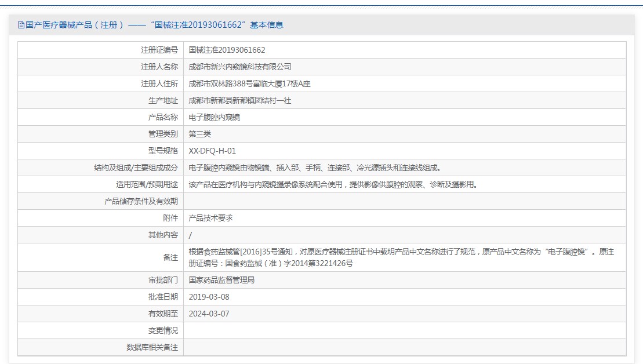The width and height of the screenshot is (643, 364).
Task: Select approval date 2019-03-08
Action: pyautogui.click(x=209, y=297)
